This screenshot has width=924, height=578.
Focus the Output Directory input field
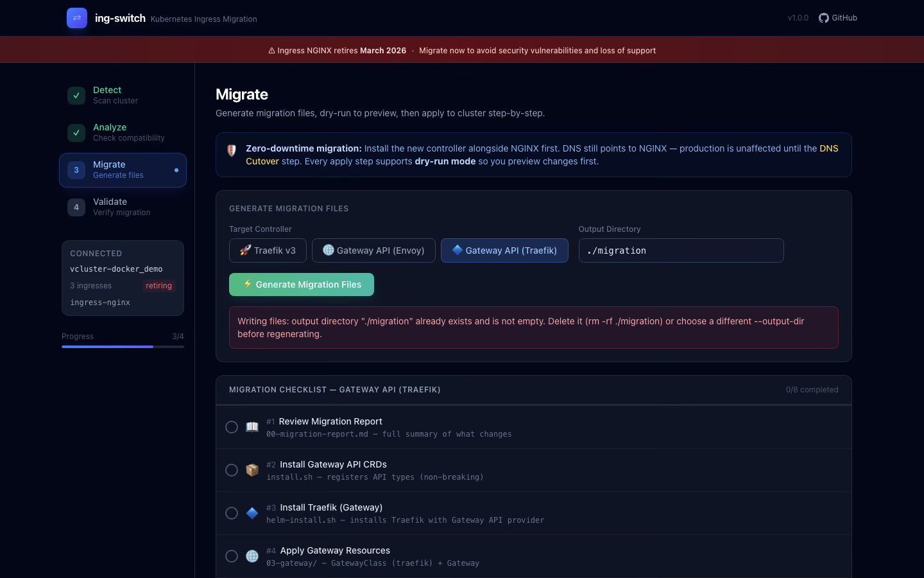tap(681, 250)
